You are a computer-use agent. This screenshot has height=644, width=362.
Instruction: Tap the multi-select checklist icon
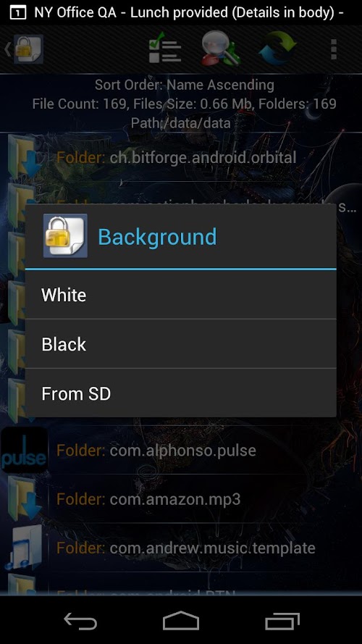[x=165, y=48]
